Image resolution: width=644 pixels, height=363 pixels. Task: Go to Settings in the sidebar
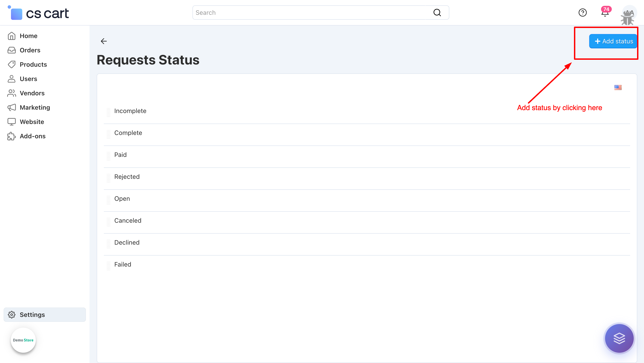click(32, 314)
